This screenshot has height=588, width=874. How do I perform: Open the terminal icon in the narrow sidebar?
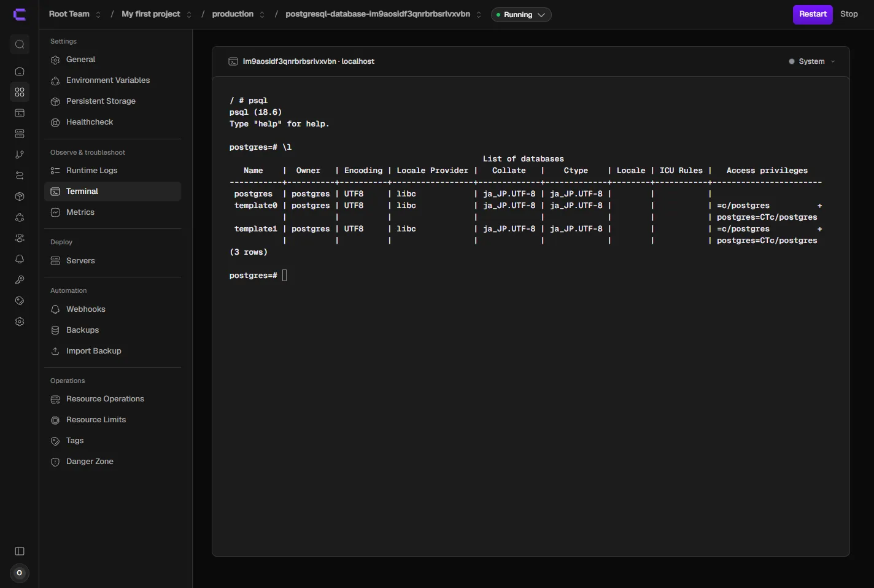tap(20, 113)
